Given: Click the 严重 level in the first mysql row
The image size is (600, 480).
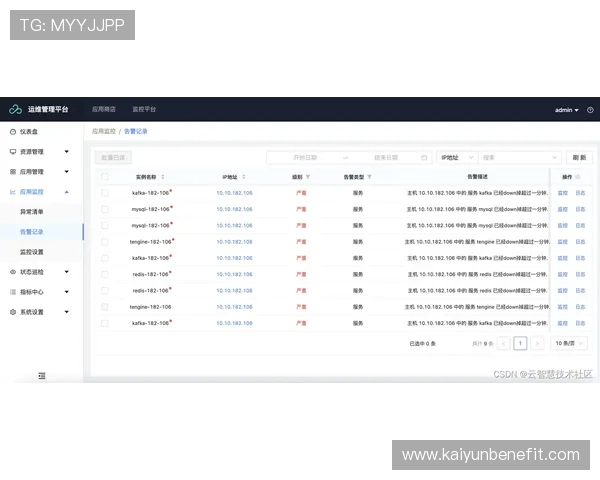Looking at the screenshot, I should click(301, 209).
